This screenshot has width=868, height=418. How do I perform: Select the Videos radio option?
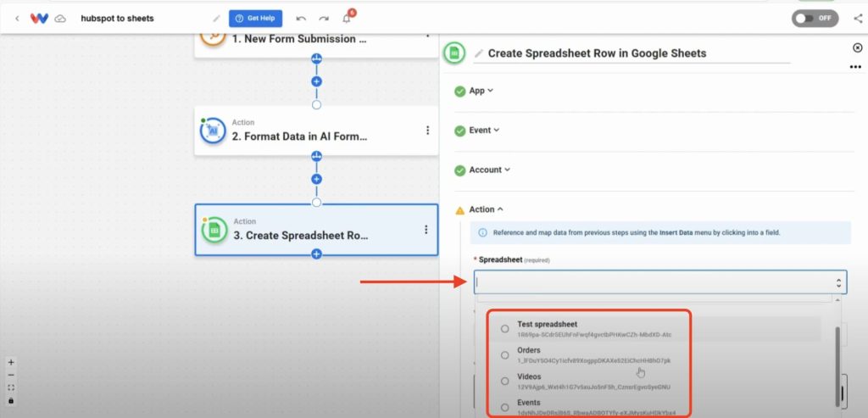tap(504, 381)
